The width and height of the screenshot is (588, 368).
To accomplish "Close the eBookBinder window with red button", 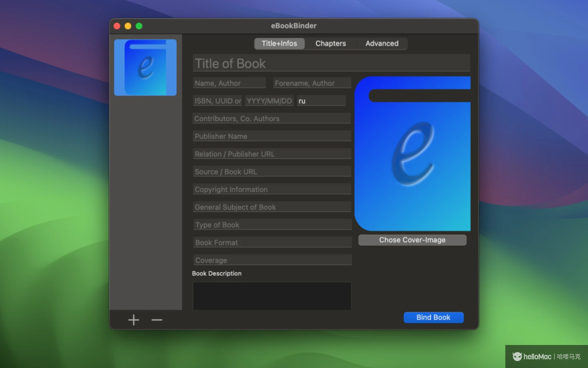I will click(x=117, y=26).
